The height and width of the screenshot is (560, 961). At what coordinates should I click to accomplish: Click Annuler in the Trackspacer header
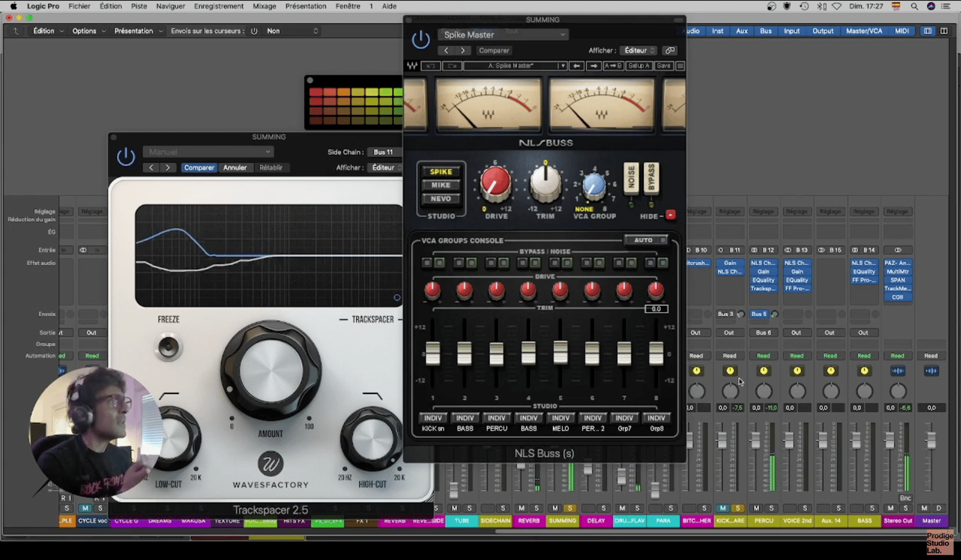[235, 167]
